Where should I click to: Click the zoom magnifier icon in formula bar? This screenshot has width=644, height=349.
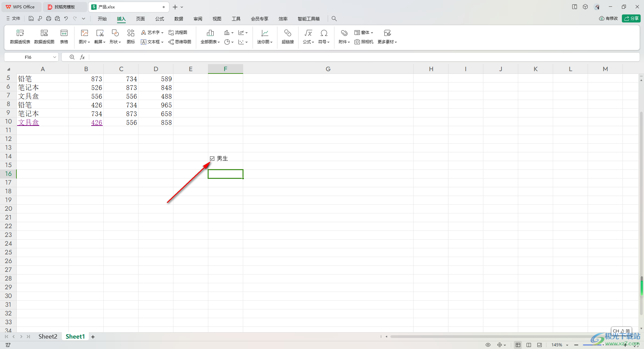pyautogui.click(x=72, y=57)
